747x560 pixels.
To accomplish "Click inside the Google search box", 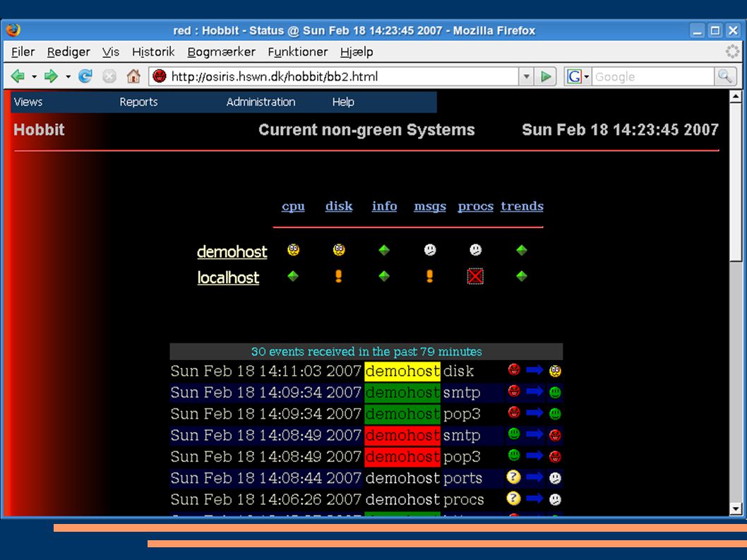I will click(x=652, y=76).
